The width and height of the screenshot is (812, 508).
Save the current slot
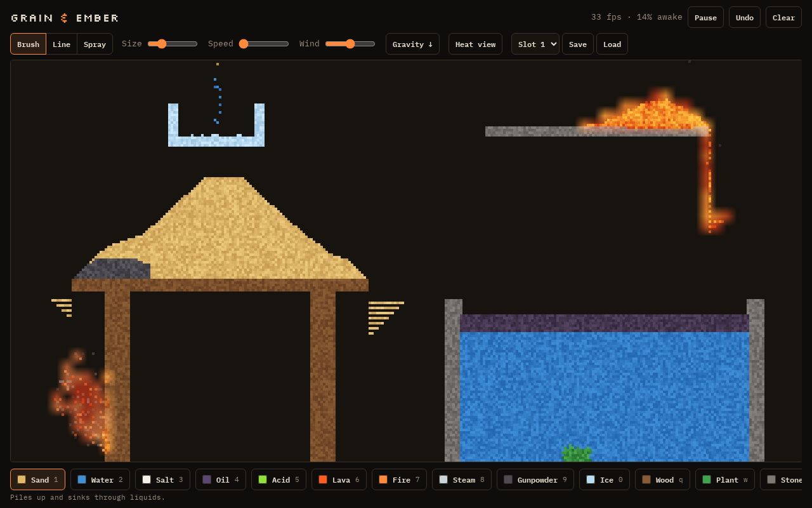click(578, 44)
